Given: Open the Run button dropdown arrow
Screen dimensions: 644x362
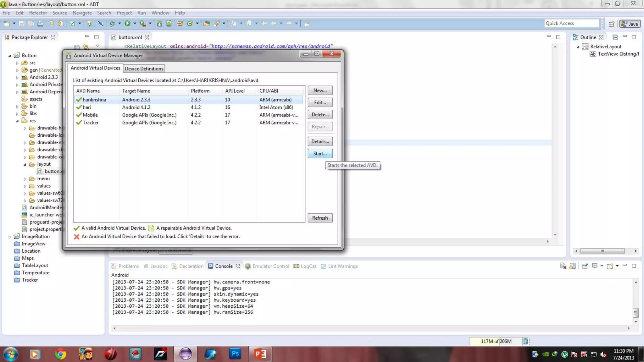Looking at the screenshot, I should point(135,23).
